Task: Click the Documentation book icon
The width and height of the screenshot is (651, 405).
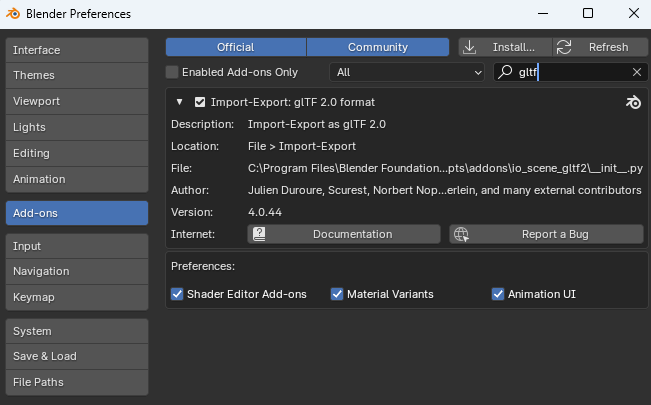Action: [259, 234]
